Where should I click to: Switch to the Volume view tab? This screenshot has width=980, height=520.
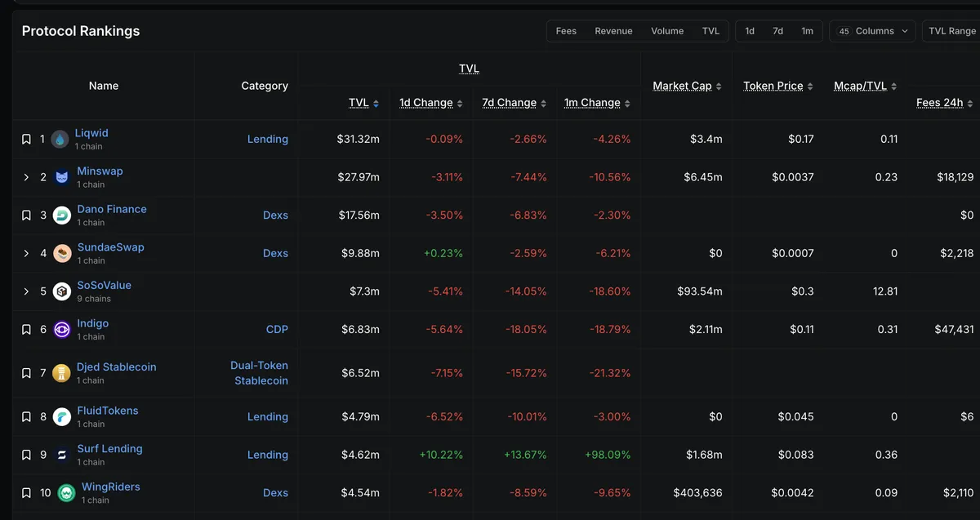click(x=667, y=31)
